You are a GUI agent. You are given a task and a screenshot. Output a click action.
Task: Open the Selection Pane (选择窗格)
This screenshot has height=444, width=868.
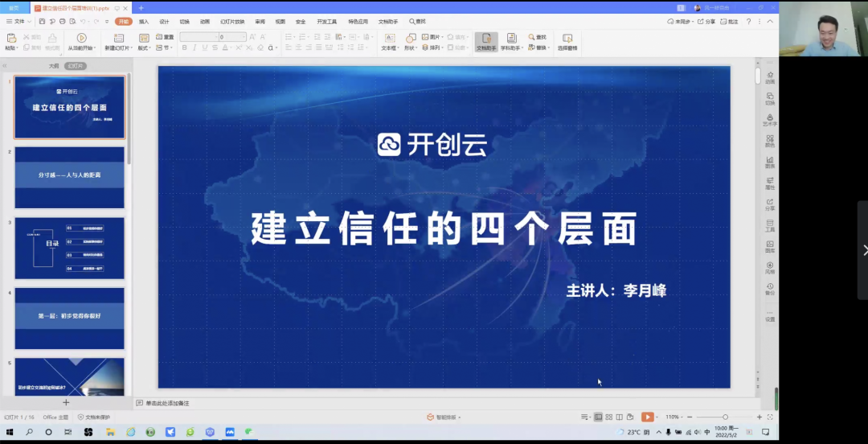pyautogui.click(x=567, y=42)
